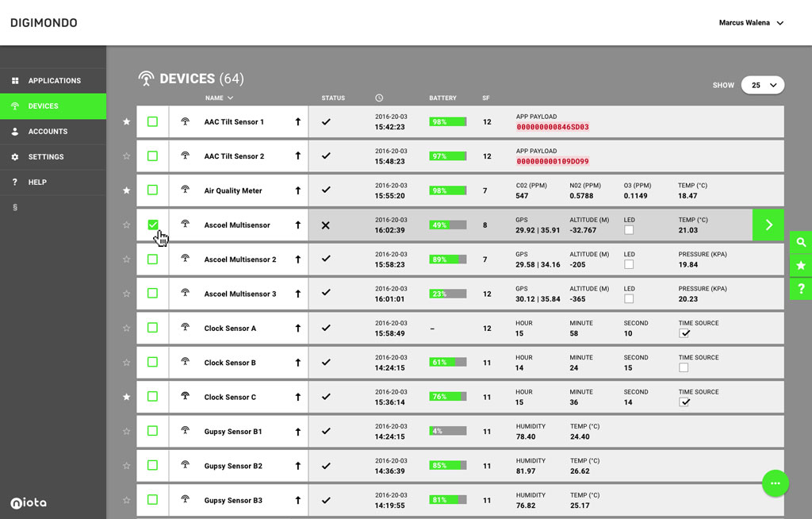812x519 pixels.
Task: Click the Battery column header
Action: (442, 98)
